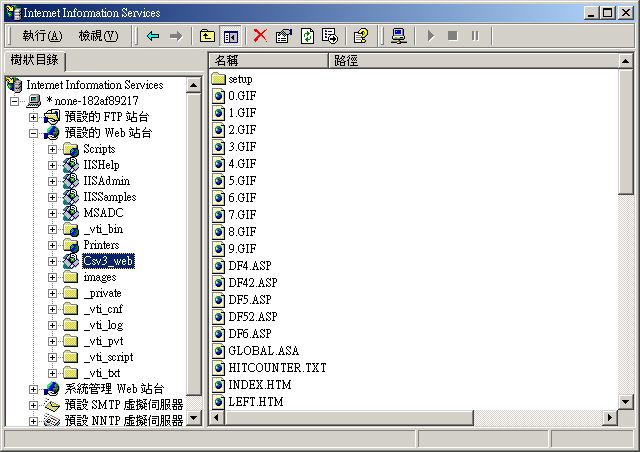The height and width of the screenshot is (452, 640).
Task: Expand the IISAdmin node
Action: [52, 181]
